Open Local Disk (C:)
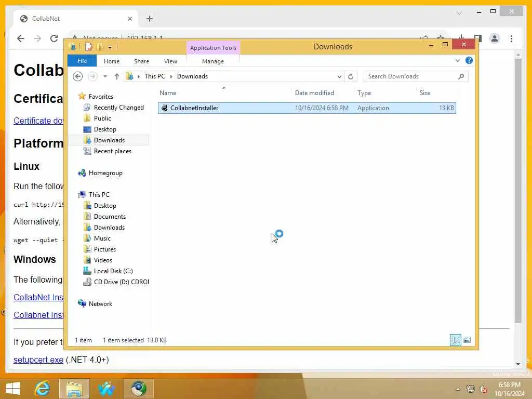Screen dimensions: 532x399 (113, 271)
